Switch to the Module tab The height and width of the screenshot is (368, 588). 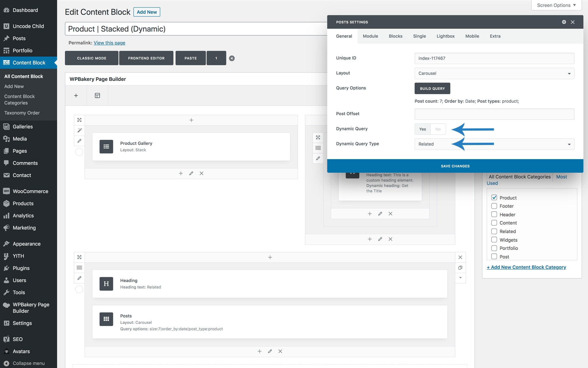tap(370, 36)
